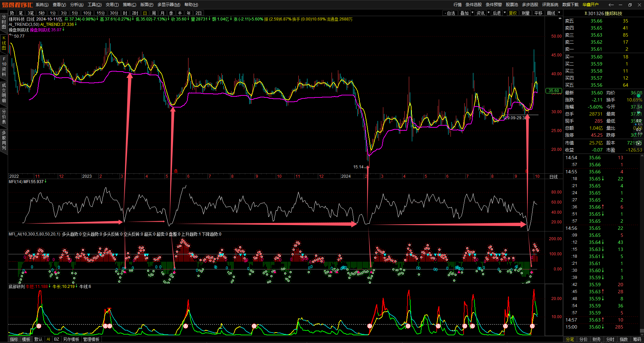Expand AI_TREND indicator value arrow

tap(76, 24)
